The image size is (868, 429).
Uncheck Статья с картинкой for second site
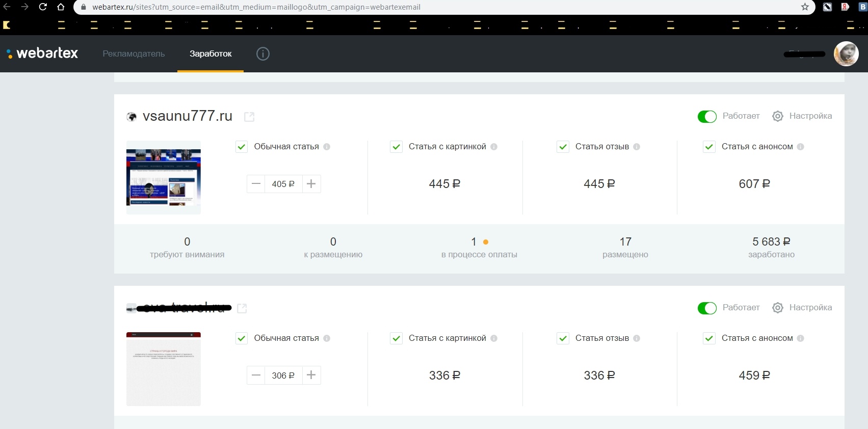coord(396,338)
